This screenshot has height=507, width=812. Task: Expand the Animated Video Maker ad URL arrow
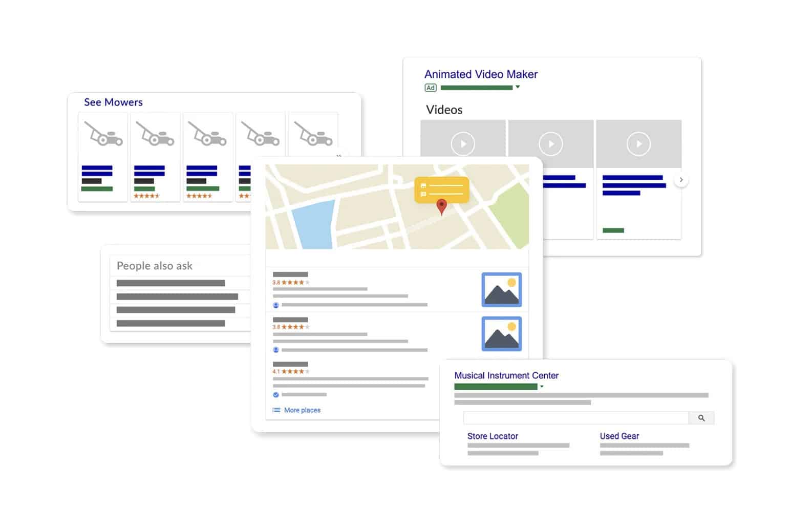click(518, 87)
